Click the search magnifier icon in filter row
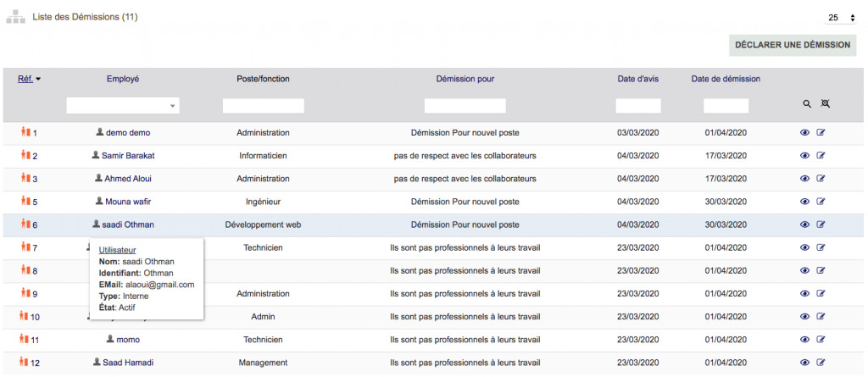The height and width of the screenshot is (377, 868). (x=807, y=103)
